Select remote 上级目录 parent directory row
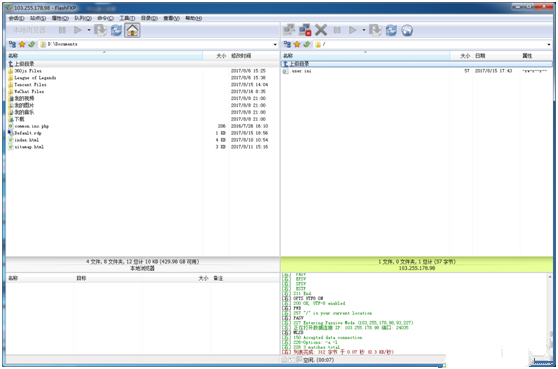Viewport: 558px width, 369px height. pos(417,64)
